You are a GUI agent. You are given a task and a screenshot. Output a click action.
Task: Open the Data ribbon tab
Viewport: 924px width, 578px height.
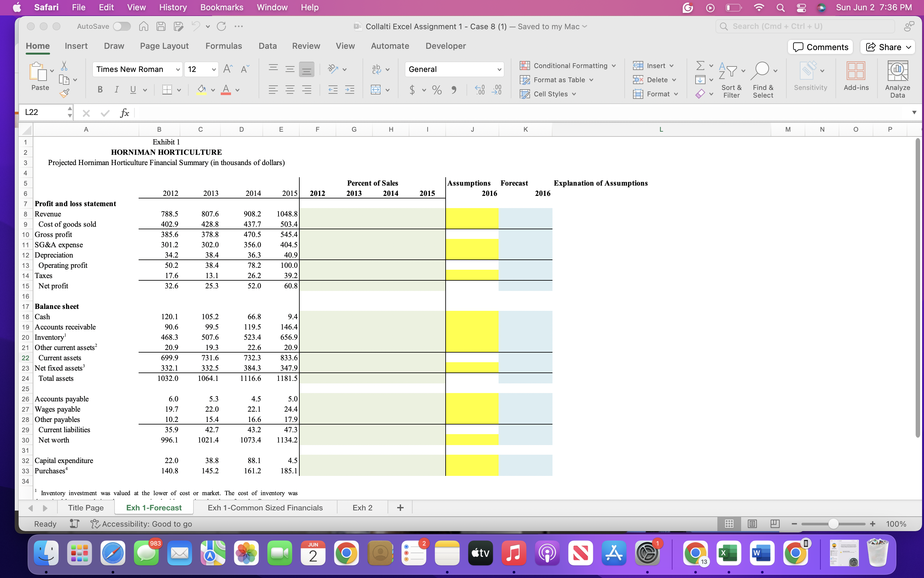267,46
